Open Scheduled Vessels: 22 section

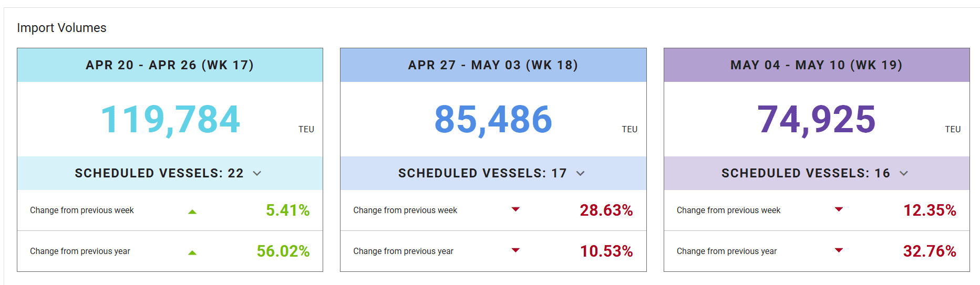click(x=159, y=173)
